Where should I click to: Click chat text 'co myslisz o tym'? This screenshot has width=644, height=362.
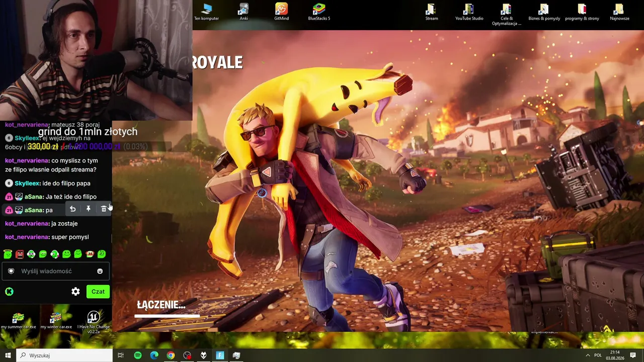click(74, 160)
